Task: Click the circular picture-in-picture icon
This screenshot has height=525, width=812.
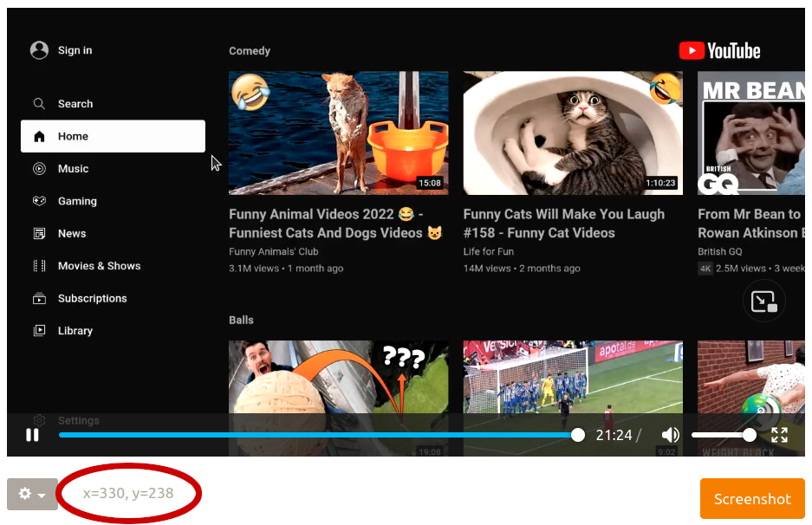Action: click(763, 301)
